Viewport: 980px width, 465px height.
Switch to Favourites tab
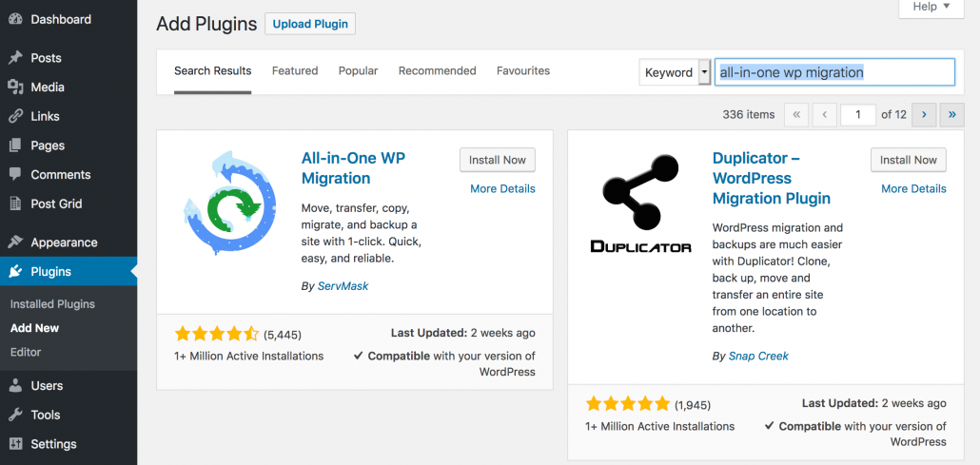tap(523, 71)
